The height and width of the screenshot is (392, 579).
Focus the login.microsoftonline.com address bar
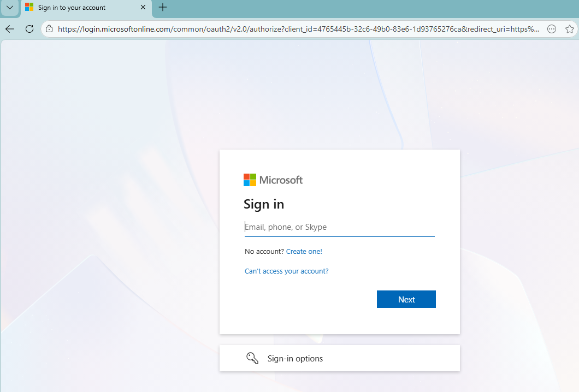(x=298, y=29)
